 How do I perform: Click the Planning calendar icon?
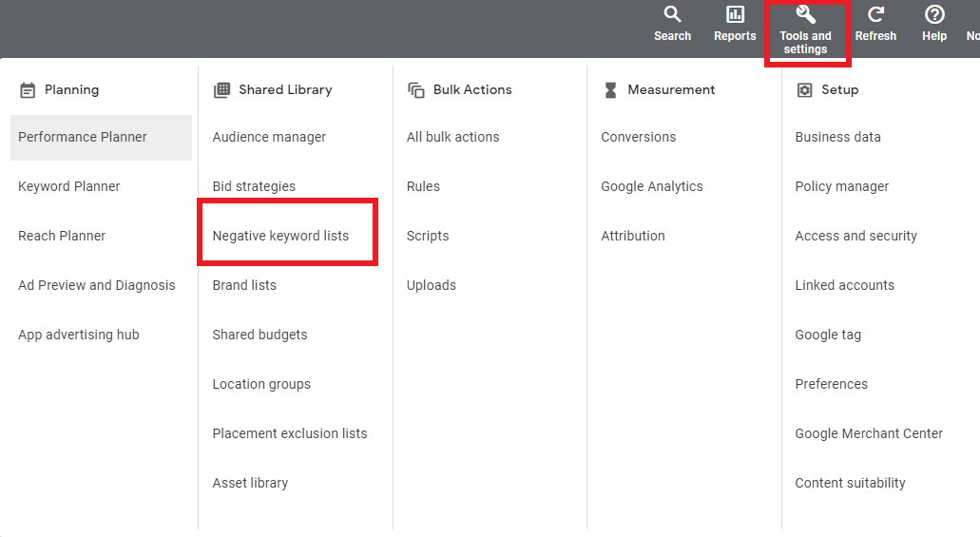[x=28, y=90]
